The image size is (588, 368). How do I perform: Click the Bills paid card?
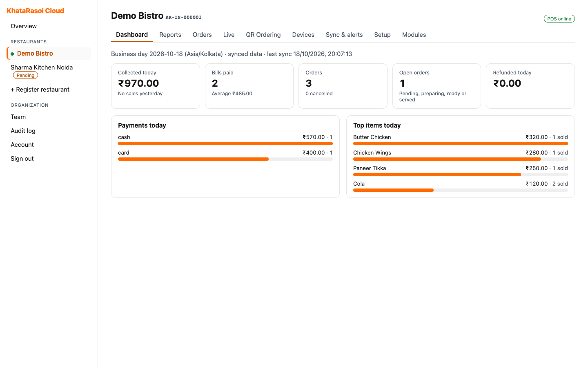point(249,86)
